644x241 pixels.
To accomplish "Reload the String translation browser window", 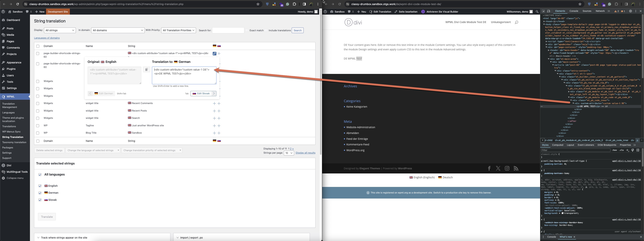I will pos(17,4).
